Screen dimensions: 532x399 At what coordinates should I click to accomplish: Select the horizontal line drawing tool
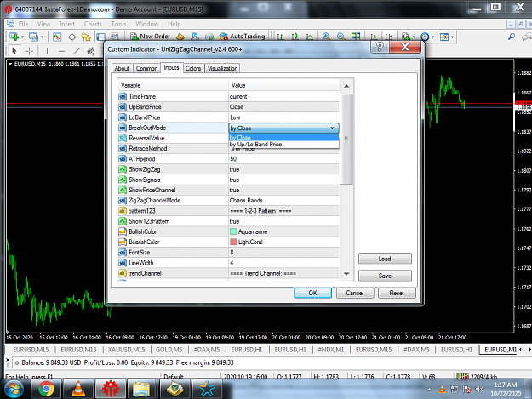point(61,51)
